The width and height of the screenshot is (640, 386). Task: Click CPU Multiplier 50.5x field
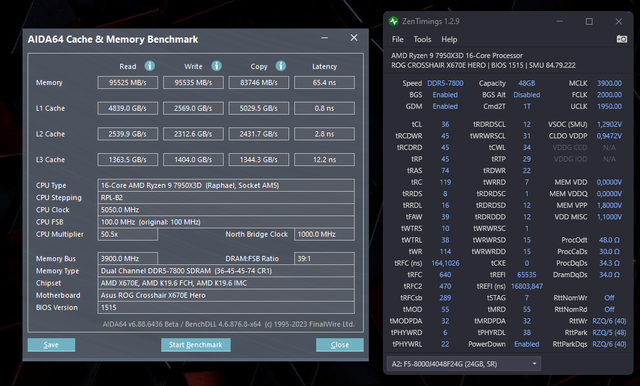pos(128,234)
